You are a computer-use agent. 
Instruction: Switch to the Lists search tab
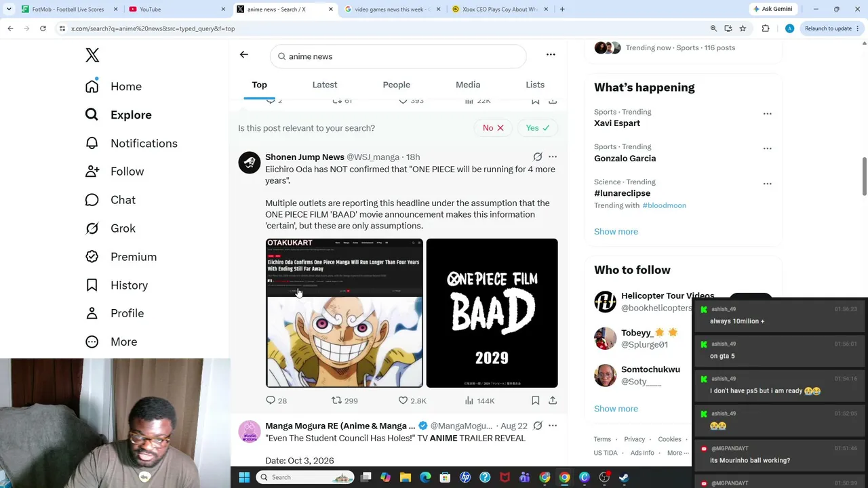pos(535,85)
